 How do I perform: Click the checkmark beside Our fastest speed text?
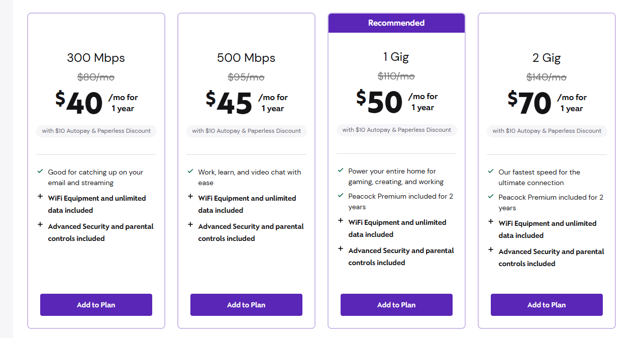(x=491, y=171)
